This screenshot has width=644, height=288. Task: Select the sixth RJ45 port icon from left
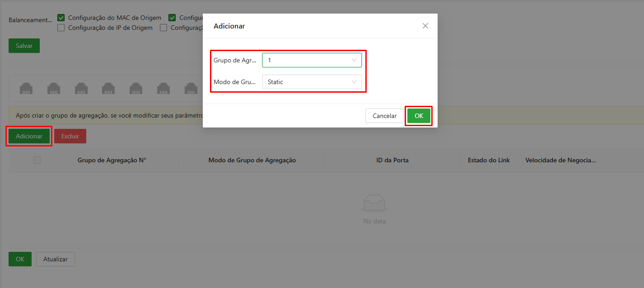[163, 88]
